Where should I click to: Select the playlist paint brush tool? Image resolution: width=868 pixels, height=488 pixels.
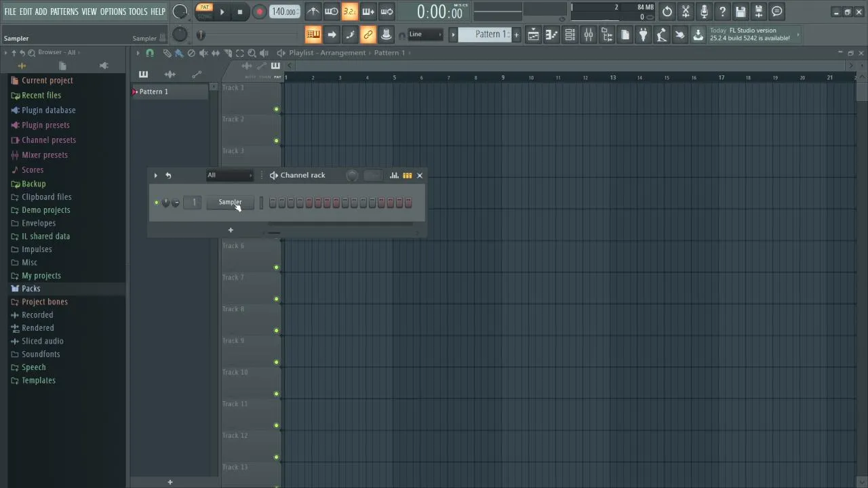click(x=179, y=53)
